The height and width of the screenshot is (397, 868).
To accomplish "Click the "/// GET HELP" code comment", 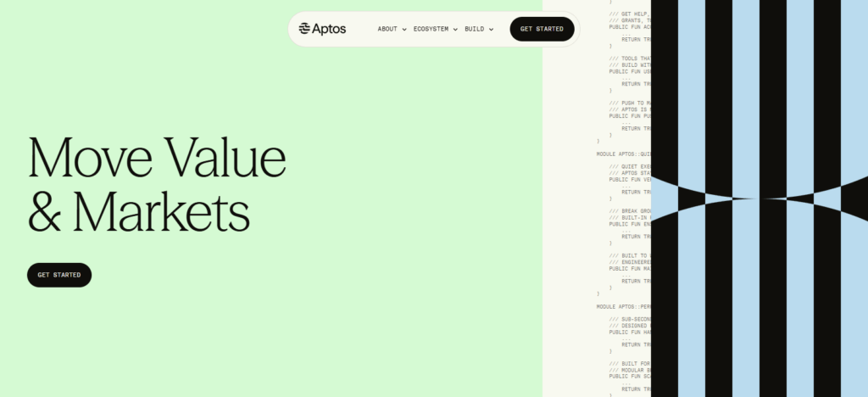I will point(630,14).
